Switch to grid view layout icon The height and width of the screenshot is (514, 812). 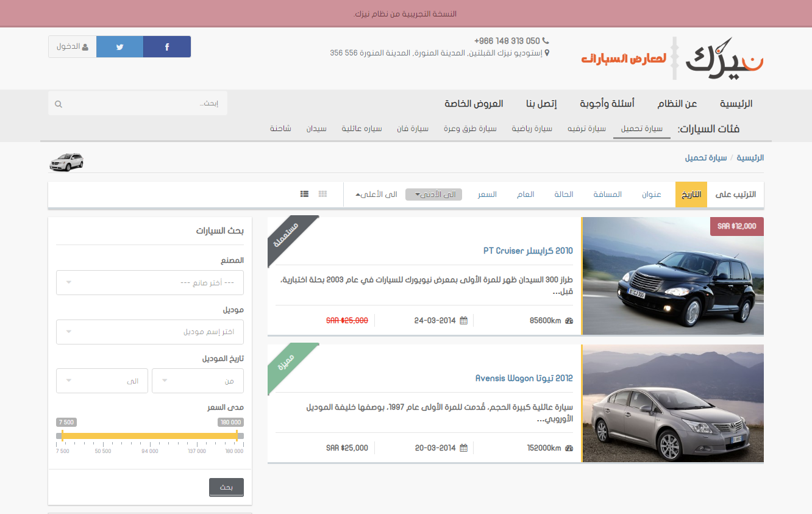click(x=322, y=194)
